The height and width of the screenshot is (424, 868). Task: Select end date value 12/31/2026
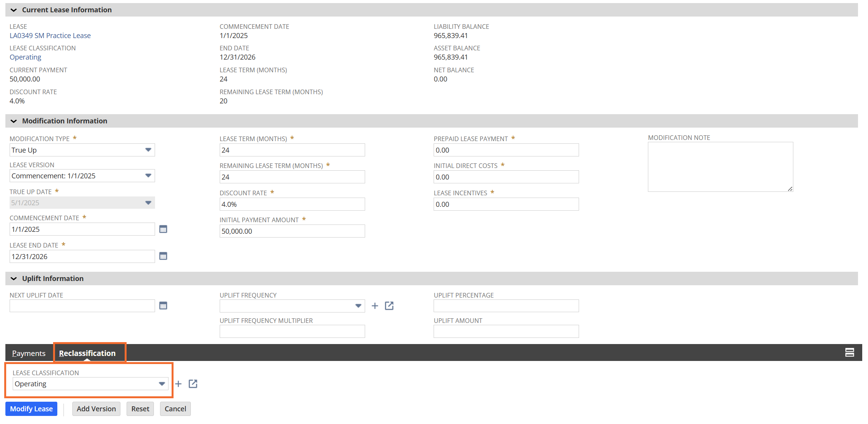pyautogui.click(x=237, y=57)
